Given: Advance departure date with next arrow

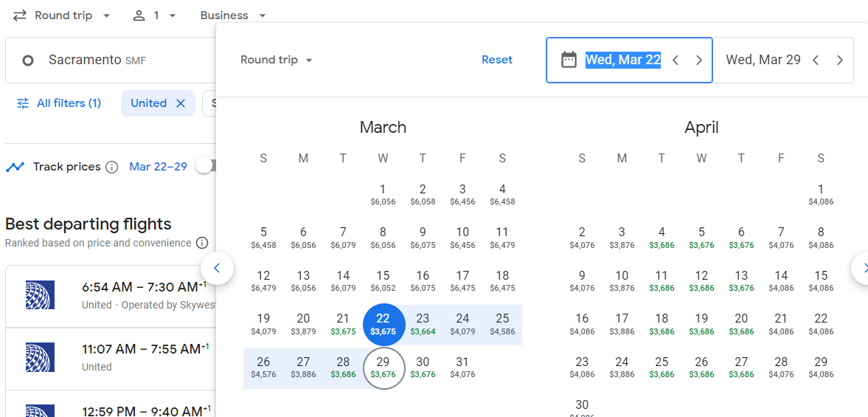Looking at the screenshot, I should [699, 61].
